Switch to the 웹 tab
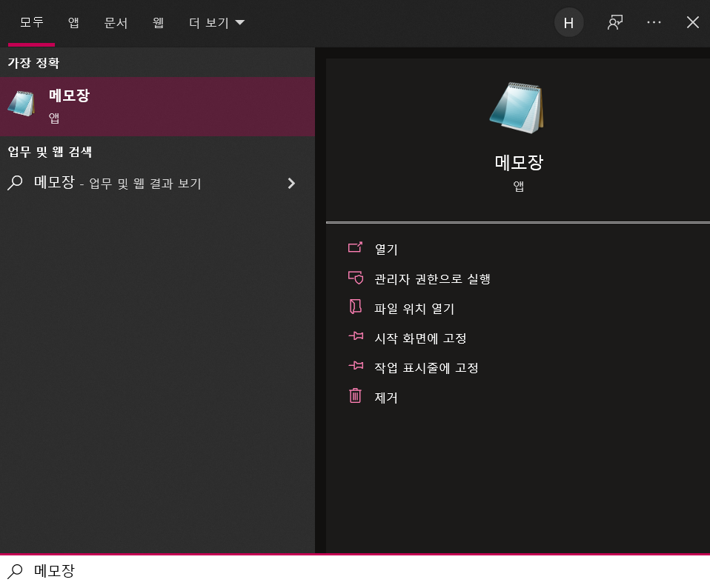Image resolution: width=710 pixels, height=588 pixels. 158,22
